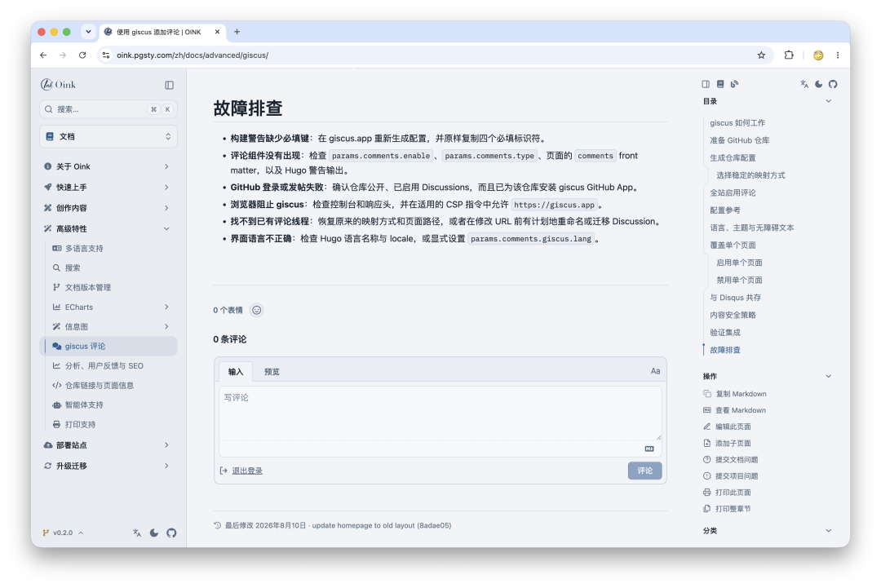Click the search box in sidebar
This screenshot has height=588, width=881.
108,109
